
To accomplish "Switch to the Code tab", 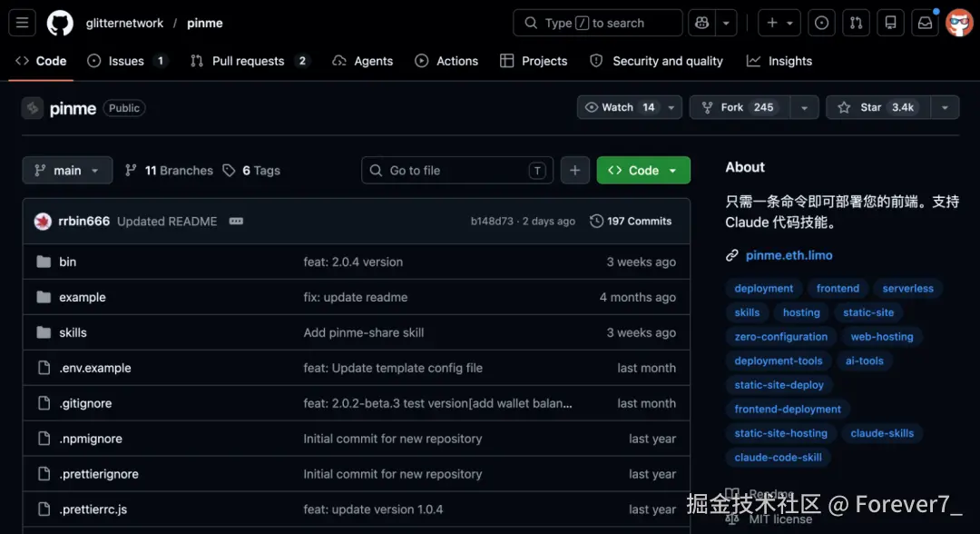I will click(41, 61).
